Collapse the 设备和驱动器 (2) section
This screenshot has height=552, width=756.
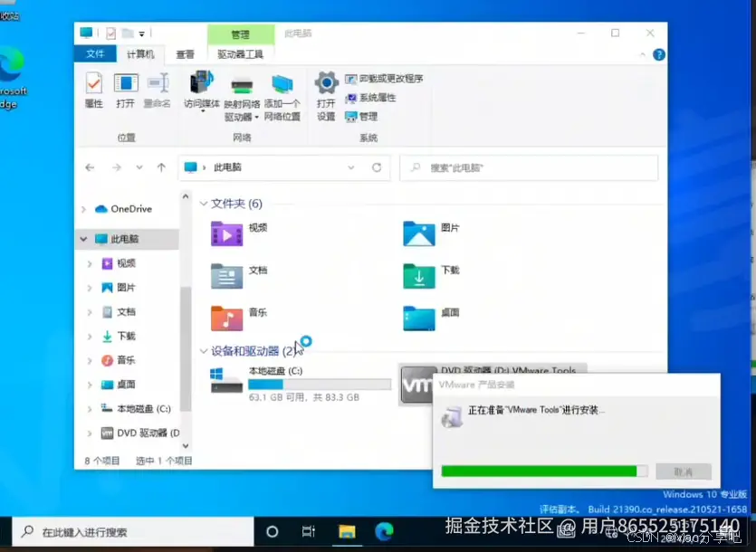(x=204, y=353)
